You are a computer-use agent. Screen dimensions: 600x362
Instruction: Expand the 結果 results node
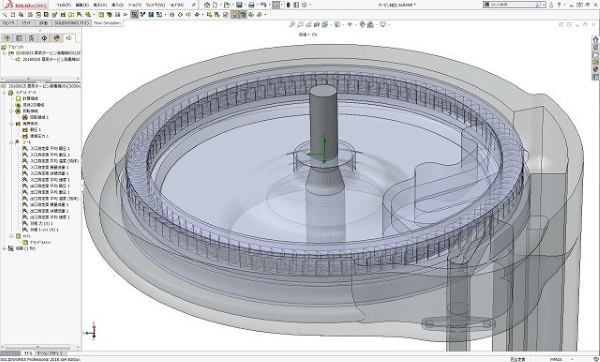4,248
